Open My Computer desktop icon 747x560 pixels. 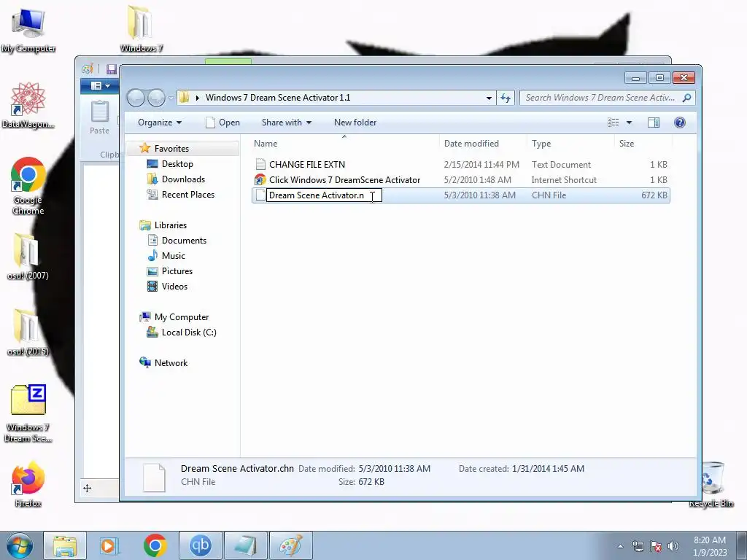click(28, 30)
